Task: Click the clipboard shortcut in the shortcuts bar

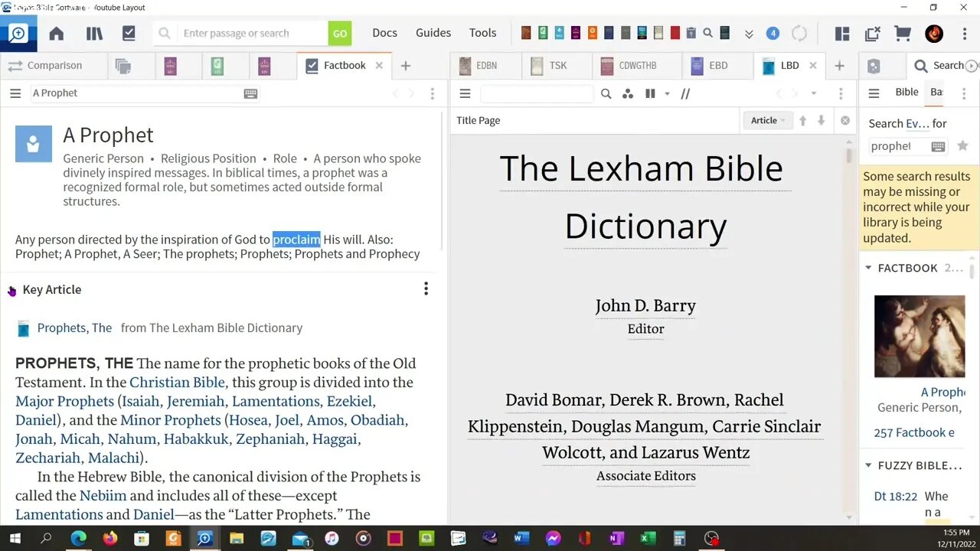Action: [x=691, y=33]
